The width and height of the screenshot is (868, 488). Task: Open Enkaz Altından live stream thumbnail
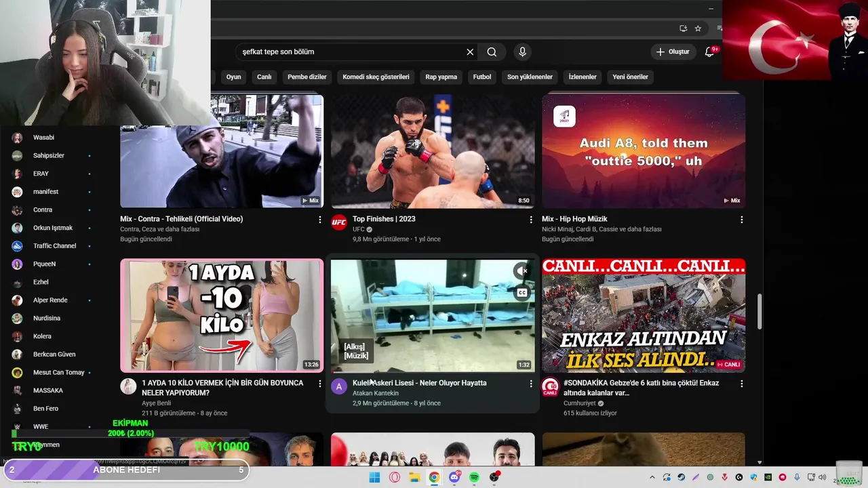pos(644,315)
